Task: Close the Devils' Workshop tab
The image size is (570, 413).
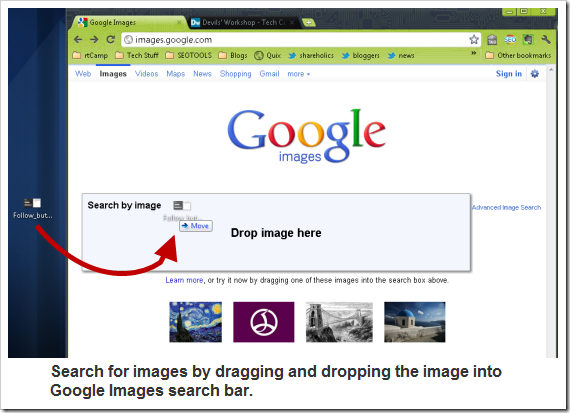Action: pos(292,23)
